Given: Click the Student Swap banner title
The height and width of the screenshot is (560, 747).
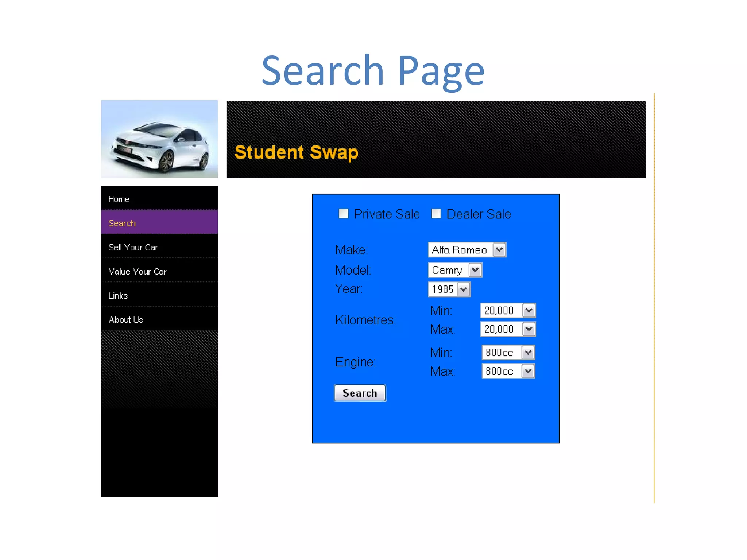Looking at the screenshot, I should (x=296, y=152).
